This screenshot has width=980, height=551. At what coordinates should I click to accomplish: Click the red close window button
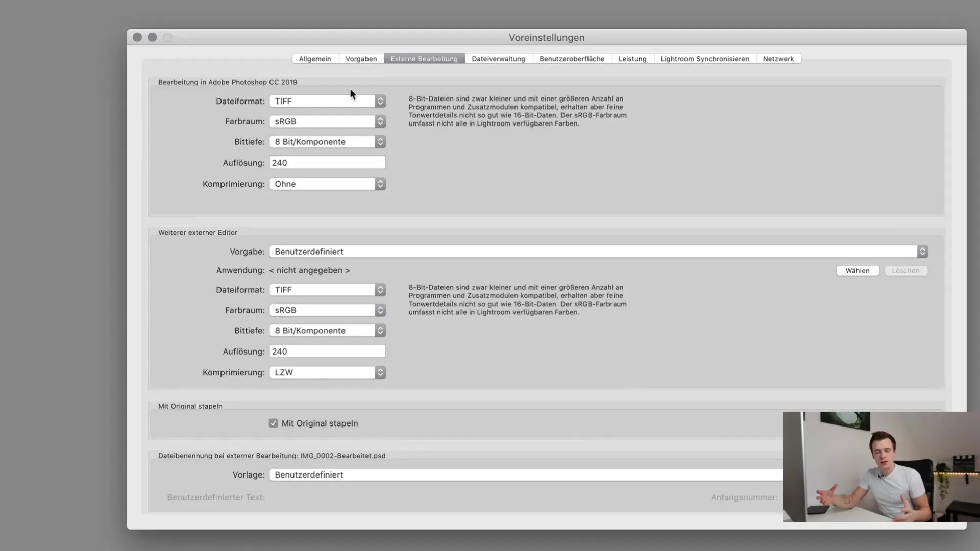(x=137, y=37)
